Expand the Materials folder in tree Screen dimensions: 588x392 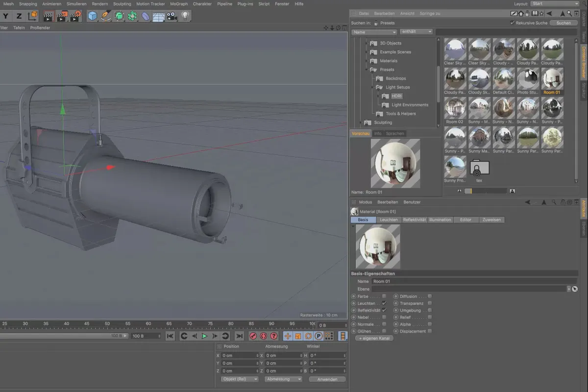click(x=366, y=61)
